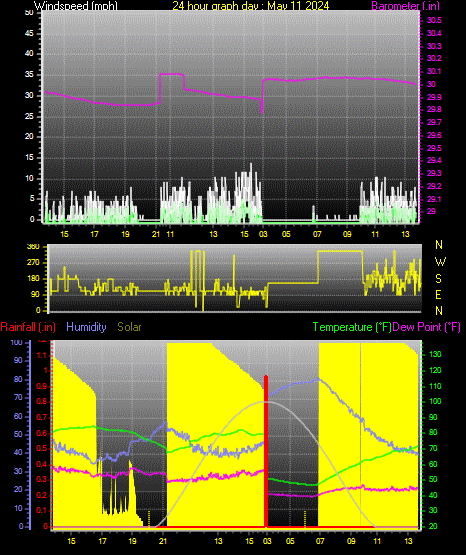Select the Temperature (°F) legend label

click(x=352, y=327)
